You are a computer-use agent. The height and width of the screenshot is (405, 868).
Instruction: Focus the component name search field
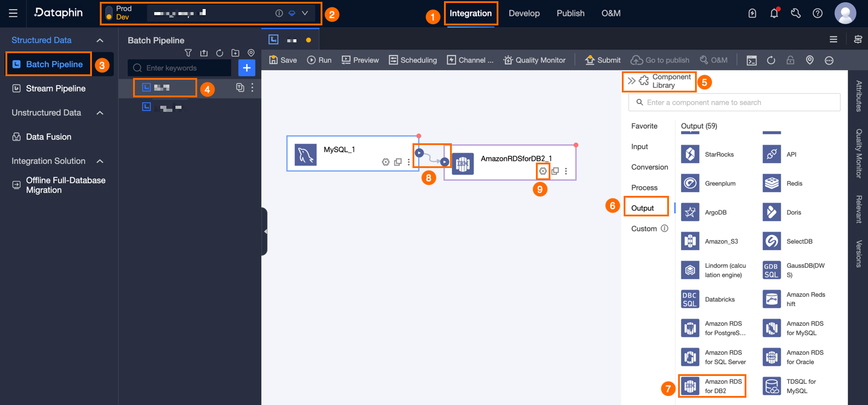734,102
